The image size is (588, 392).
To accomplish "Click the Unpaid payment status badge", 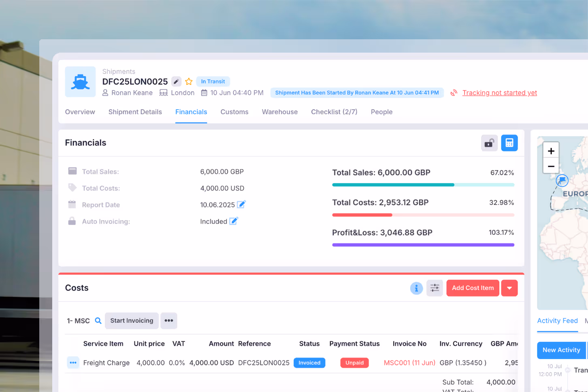I will tap(355, 363).
